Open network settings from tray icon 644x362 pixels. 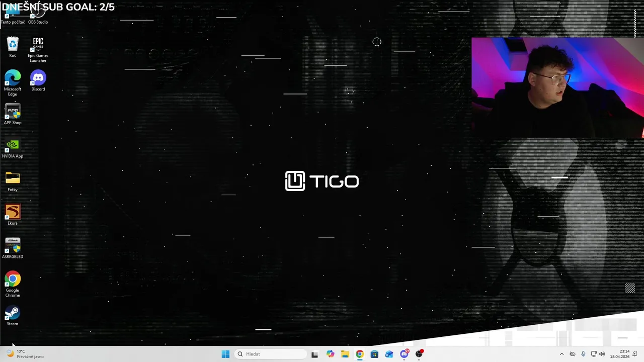click(x=594, y=354)
